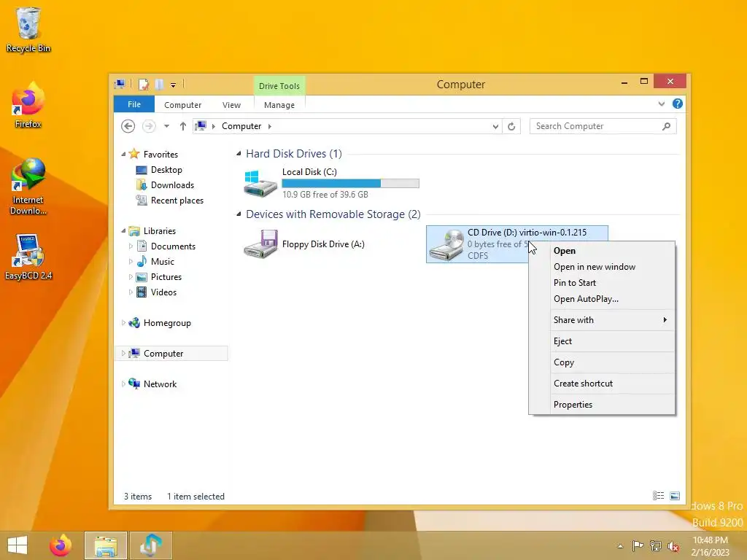Click the taskbar clock showing 10:48 PM

click(x=711, y=545)
